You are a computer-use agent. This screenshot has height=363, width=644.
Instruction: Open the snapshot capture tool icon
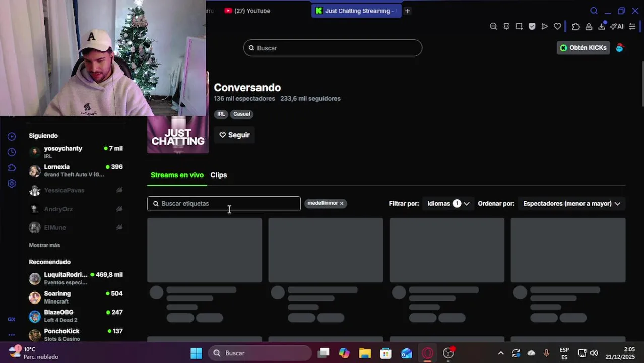coord(519,27)
